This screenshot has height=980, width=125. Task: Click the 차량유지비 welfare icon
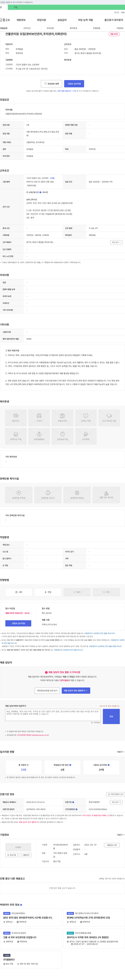(63, 418)
